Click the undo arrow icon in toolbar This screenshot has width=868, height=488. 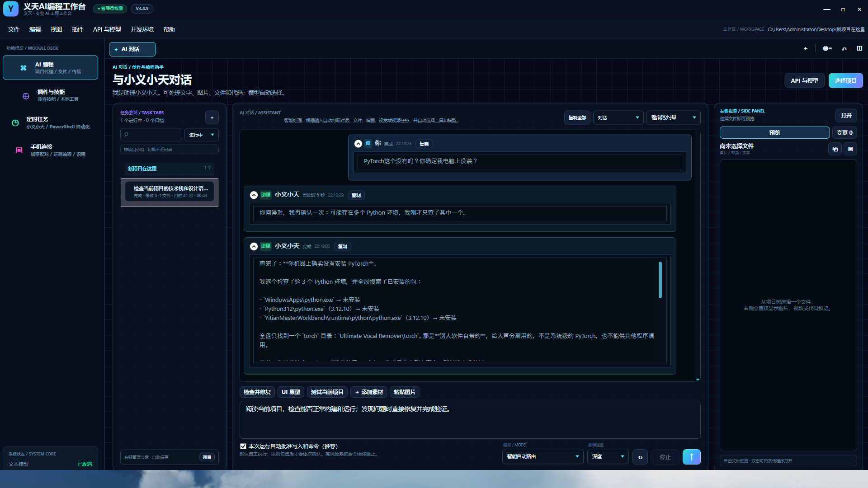[x=844, y=49]
